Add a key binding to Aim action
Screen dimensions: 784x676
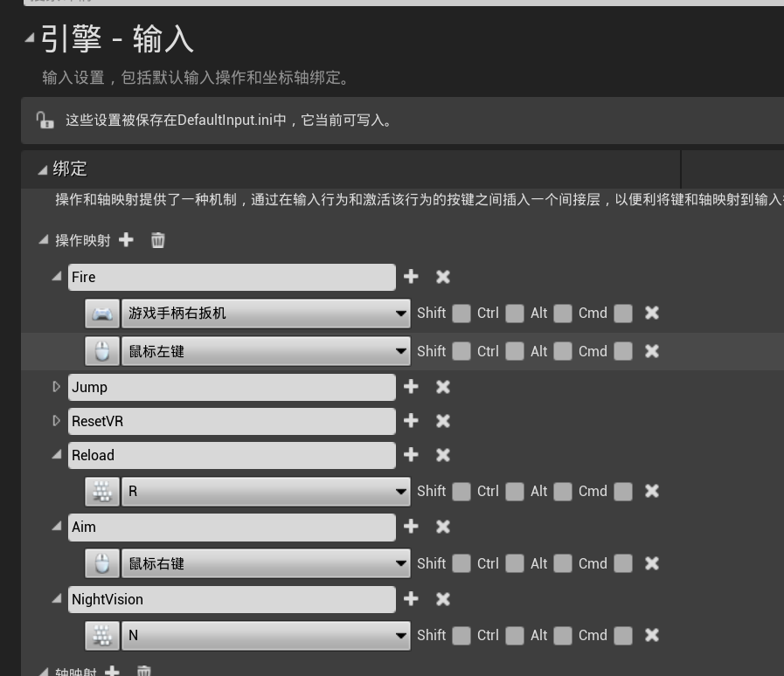[x=411, y=526]
